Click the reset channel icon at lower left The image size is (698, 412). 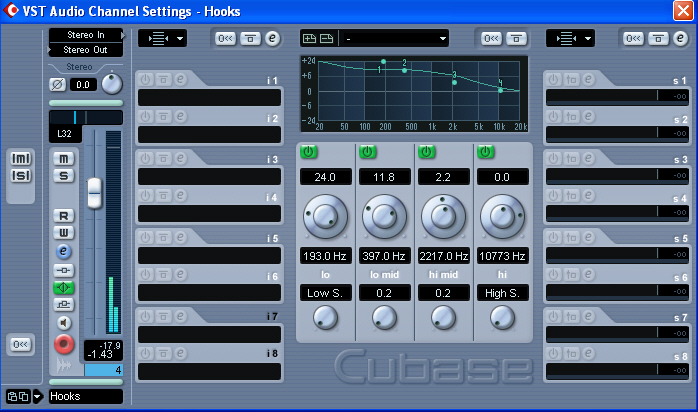point(20,344)
